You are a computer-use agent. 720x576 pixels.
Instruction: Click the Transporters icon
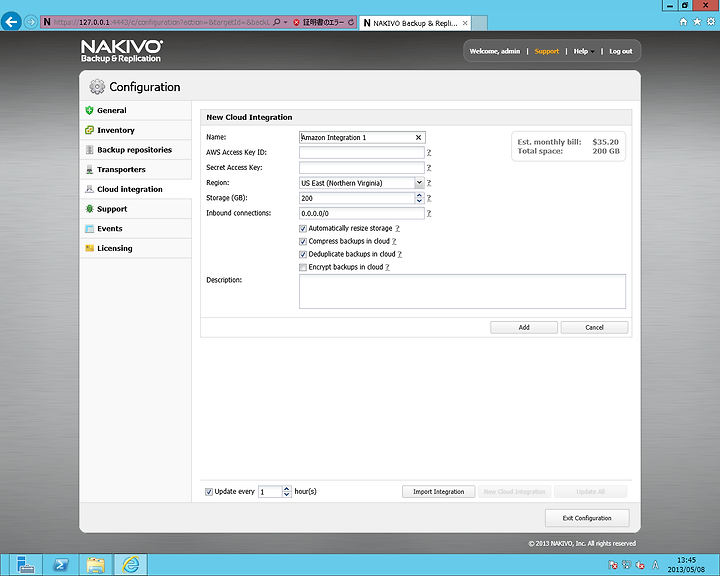click(x=90, y=169)
